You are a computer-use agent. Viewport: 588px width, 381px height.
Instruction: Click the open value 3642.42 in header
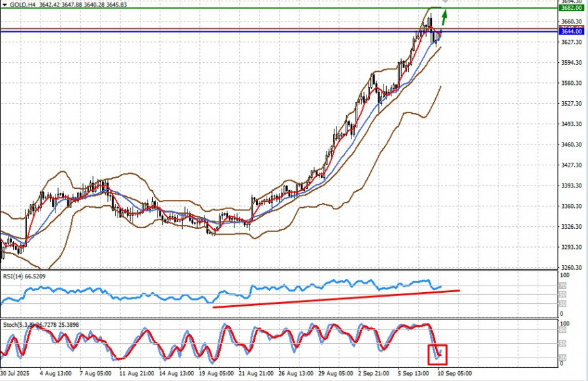tap(49, 5)
